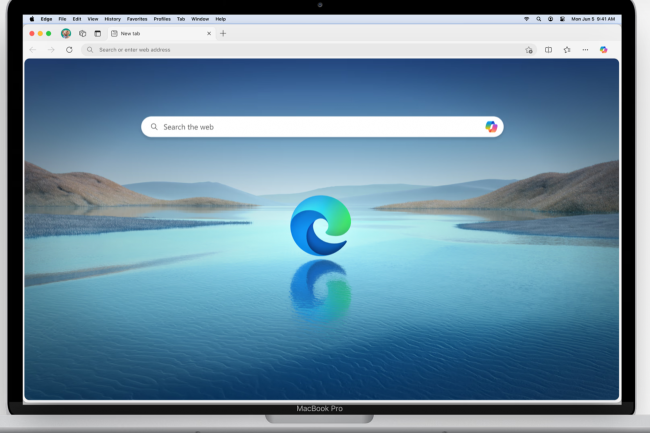This screenshot has height=433, width=650.
Task: Toggle the Split screen icon
Action: pos(548,49)
